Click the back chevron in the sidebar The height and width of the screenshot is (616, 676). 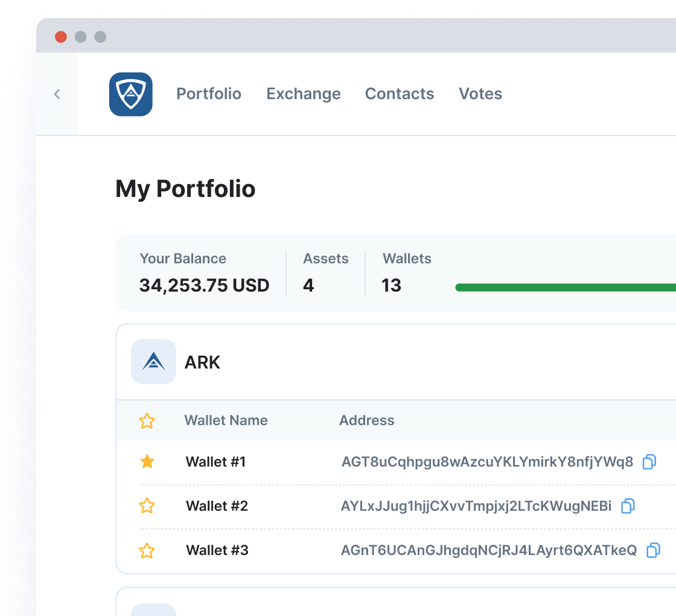coord(57,94)
